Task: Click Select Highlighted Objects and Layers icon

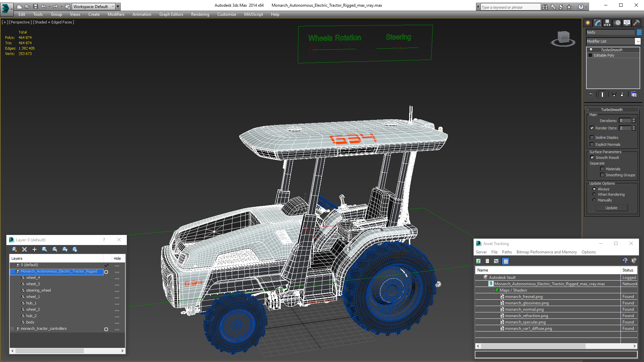Action: coord(45,249)
